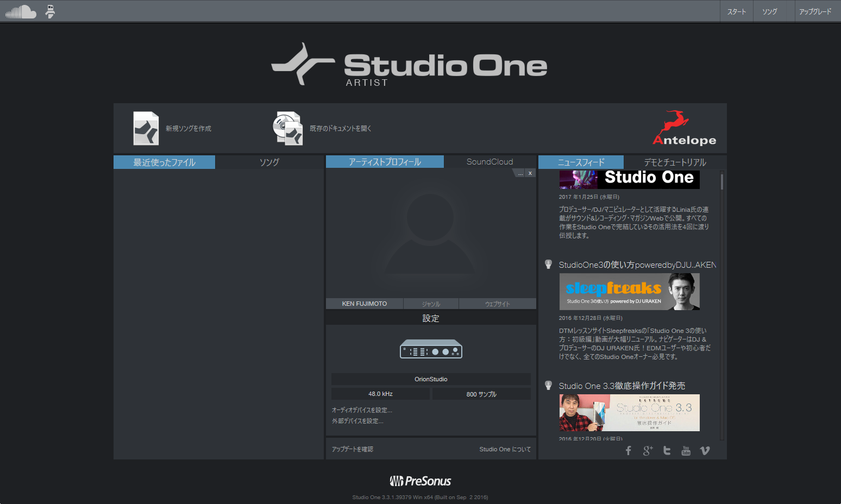
Task: Open the Facebook social icon
Action: click(629, 451)
